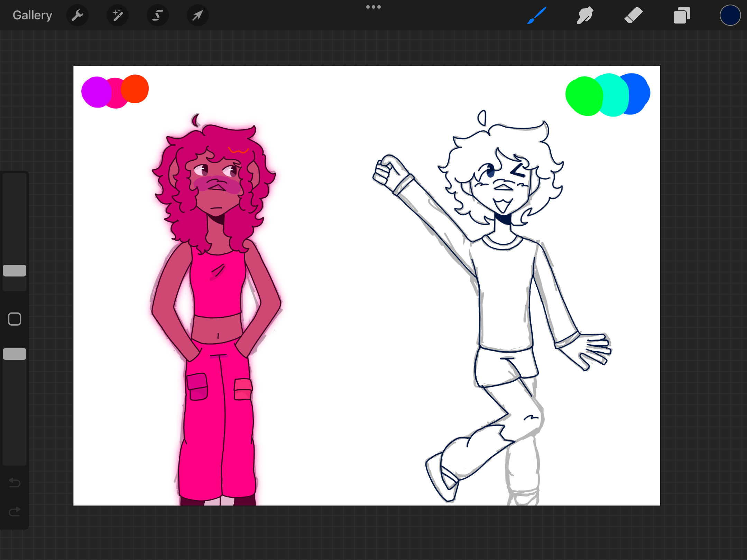Open the Actions wrench menu
Screen dimensions: 747x560
point(77,15)
